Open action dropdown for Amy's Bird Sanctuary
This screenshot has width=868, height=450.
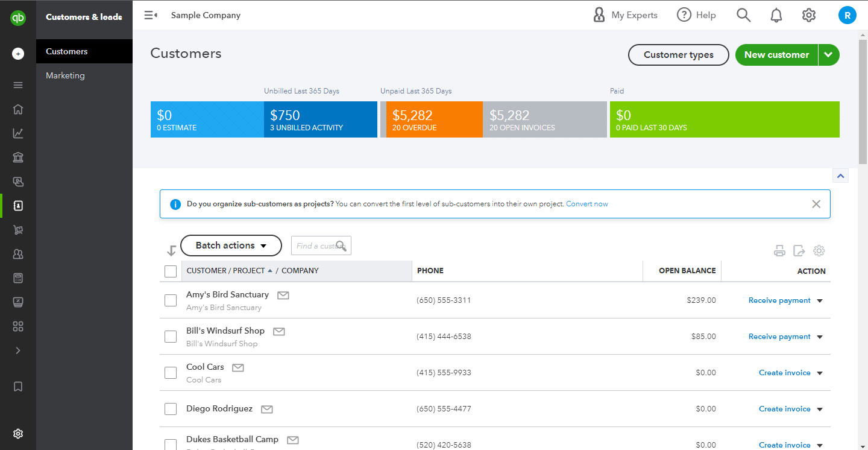click(820, 301)
